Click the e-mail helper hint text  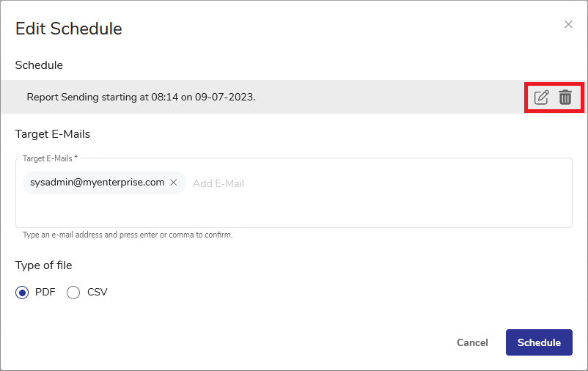pos(128,235)
